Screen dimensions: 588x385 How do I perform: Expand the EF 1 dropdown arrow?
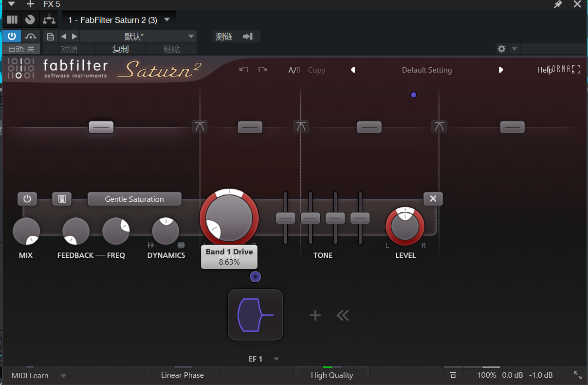click(276, 359)
